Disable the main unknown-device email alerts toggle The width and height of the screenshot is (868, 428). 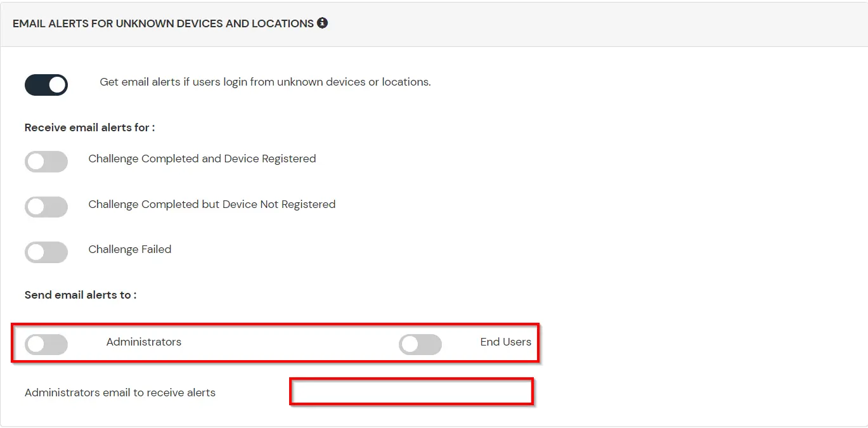pyautogui.click(x=46, y=85)
